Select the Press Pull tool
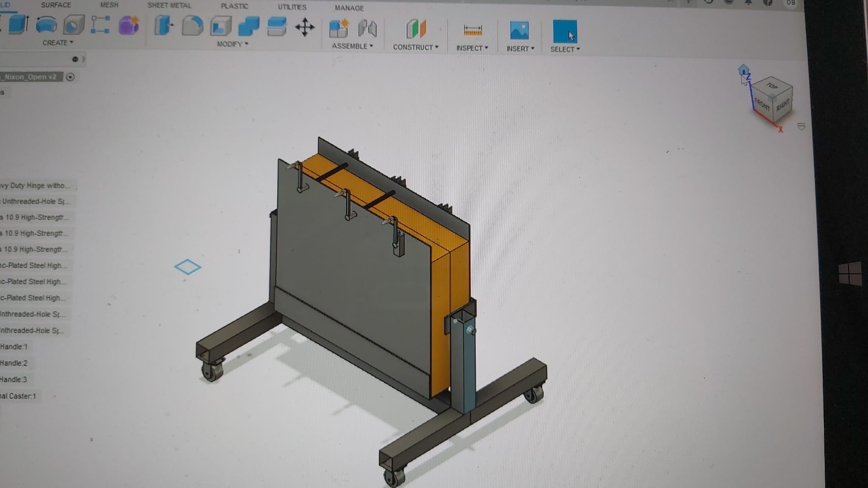The image size is (868, 488). 164,25
